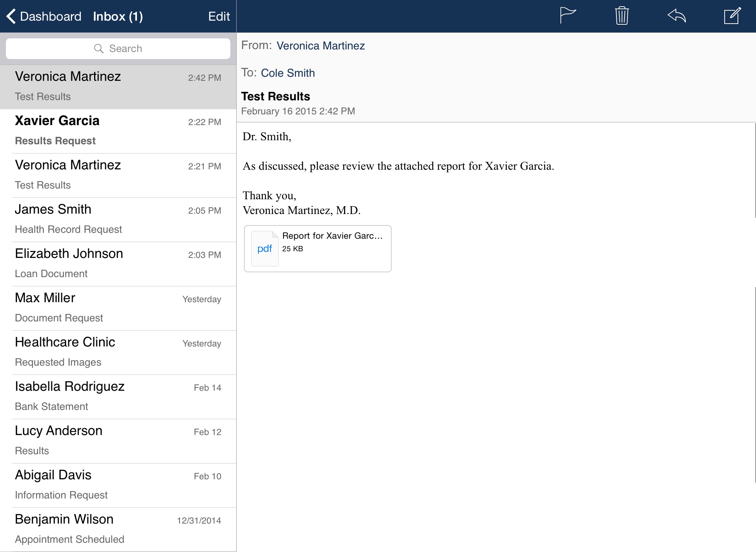Click the search magnifier icon

tap(99, 49)
